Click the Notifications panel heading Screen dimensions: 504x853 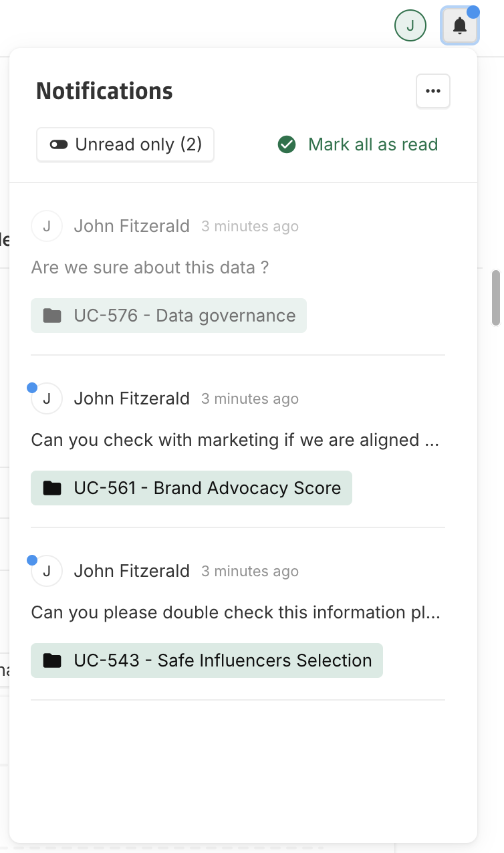(x=104, y=91)
